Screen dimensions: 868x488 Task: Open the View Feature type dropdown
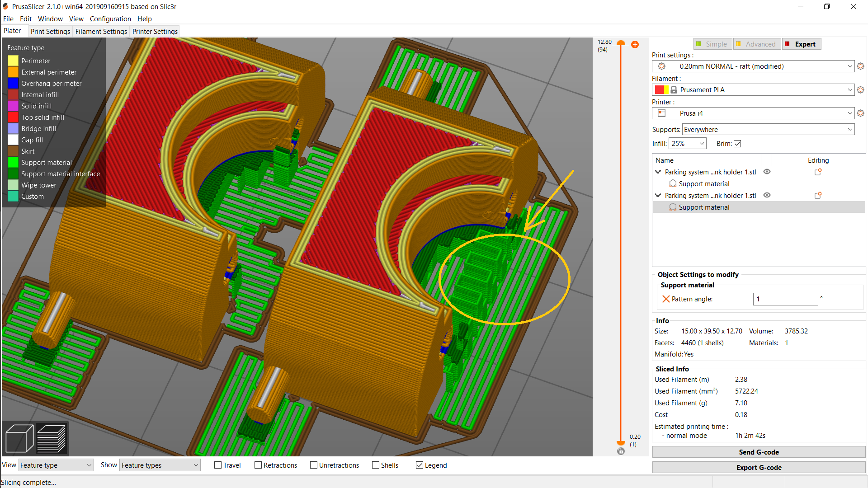(x=56, y=465)
